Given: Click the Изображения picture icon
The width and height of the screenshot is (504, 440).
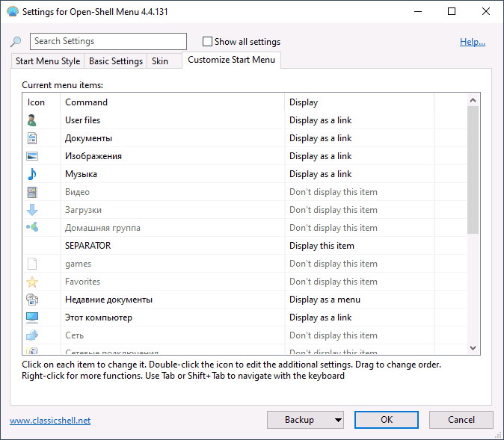Looking at the screenshot, I should pyautogui.click(x=32, y=156).
